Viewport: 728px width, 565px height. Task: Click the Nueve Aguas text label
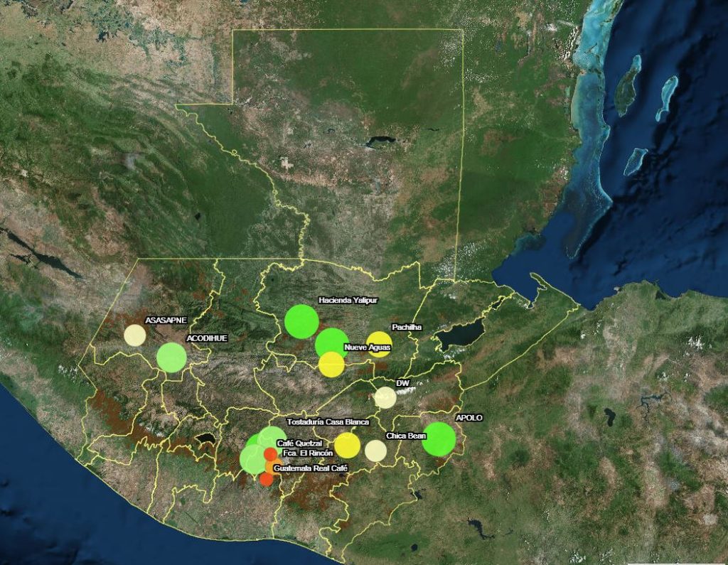click(367, 348)
